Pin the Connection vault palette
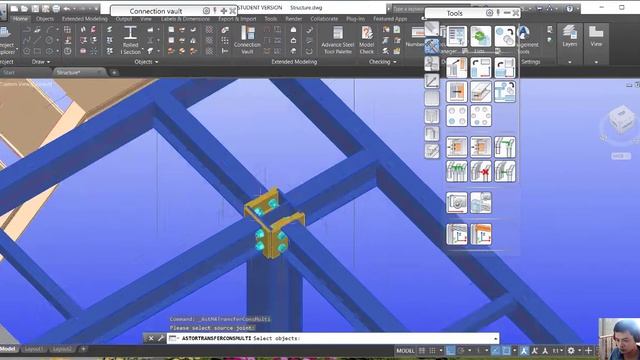This screenshot has height=360, width=640. pos(215,11)
